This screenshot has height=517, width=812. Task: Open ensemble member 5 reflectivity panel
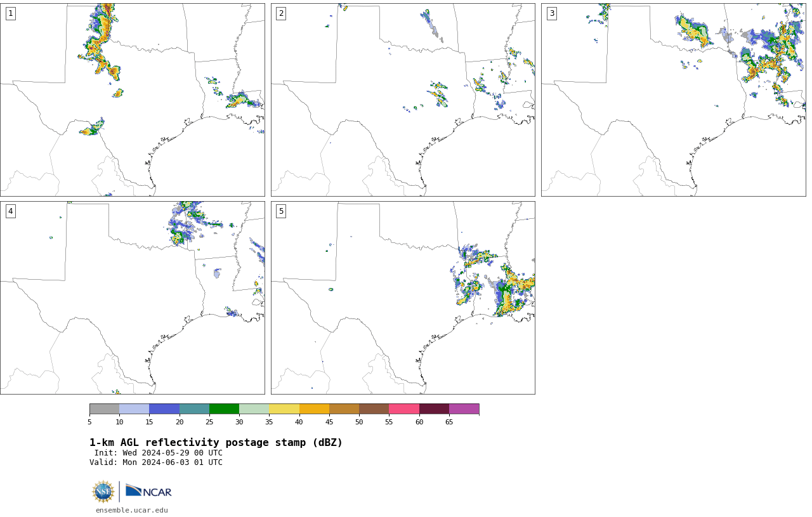tap(403, 298)
